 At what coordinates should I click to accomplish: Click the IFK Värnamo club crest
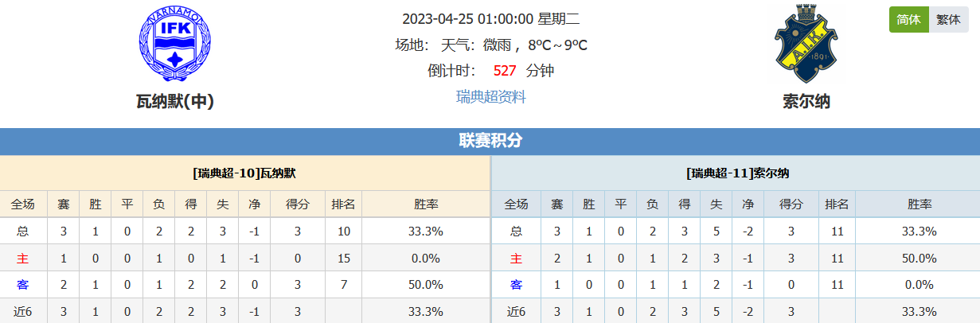pos(175,45)
